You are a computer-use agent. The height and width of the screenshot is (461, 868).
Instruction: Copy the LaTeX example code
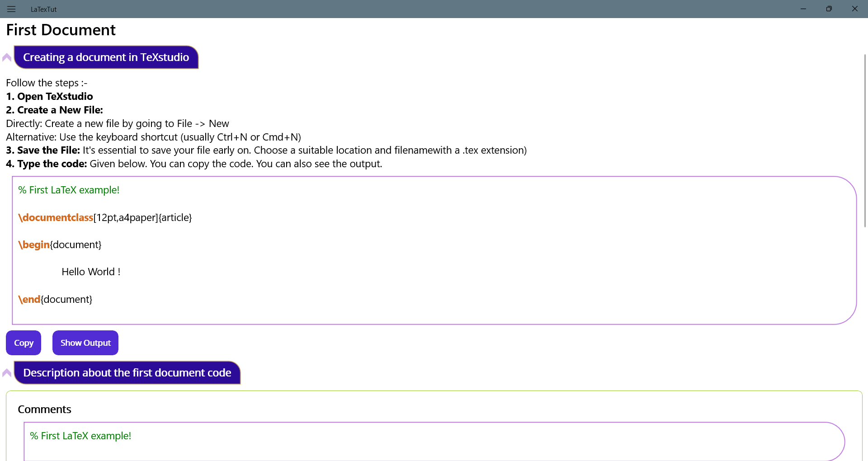tap(24, 343)
